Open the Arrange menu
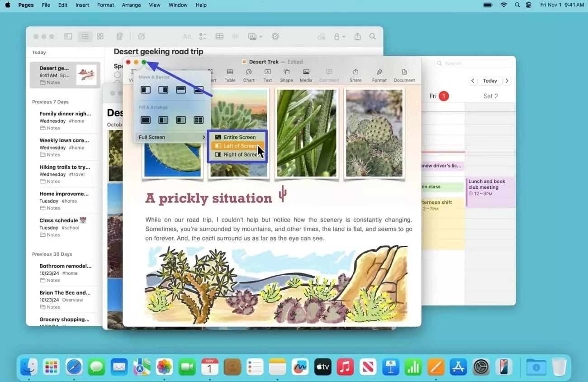The width and height of the screenshot is (588, 382). point(131,5)
